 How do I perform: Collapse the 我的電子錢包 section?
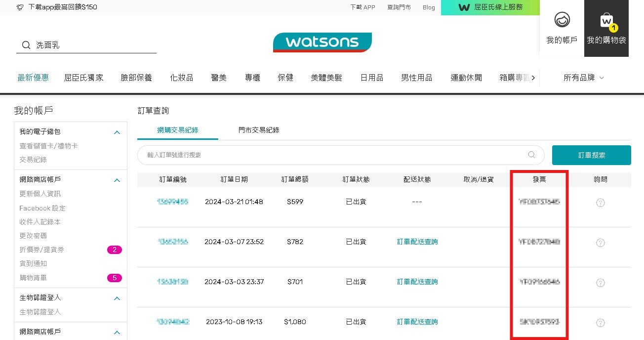(117, 132)
